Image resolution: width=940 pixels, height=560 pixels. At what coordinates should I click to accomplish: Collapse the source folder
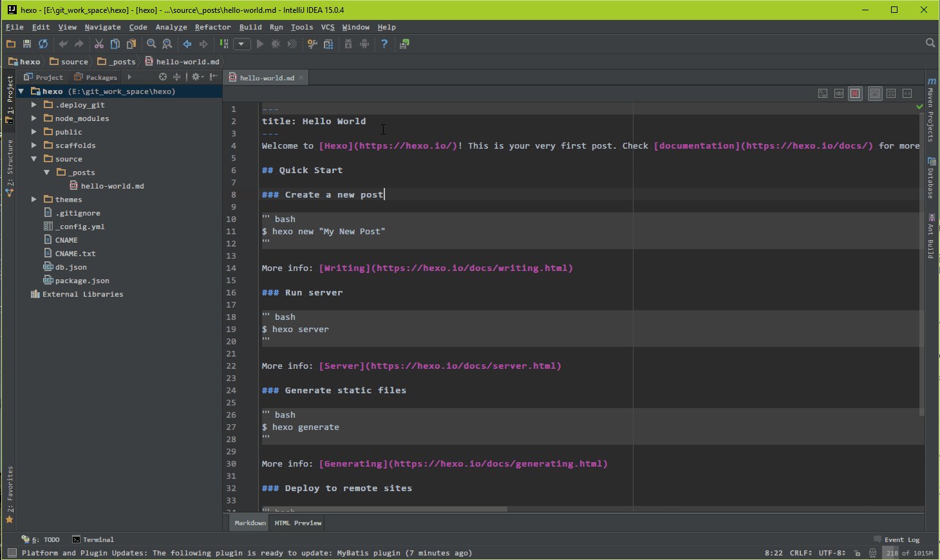click(x=34, y=158)
